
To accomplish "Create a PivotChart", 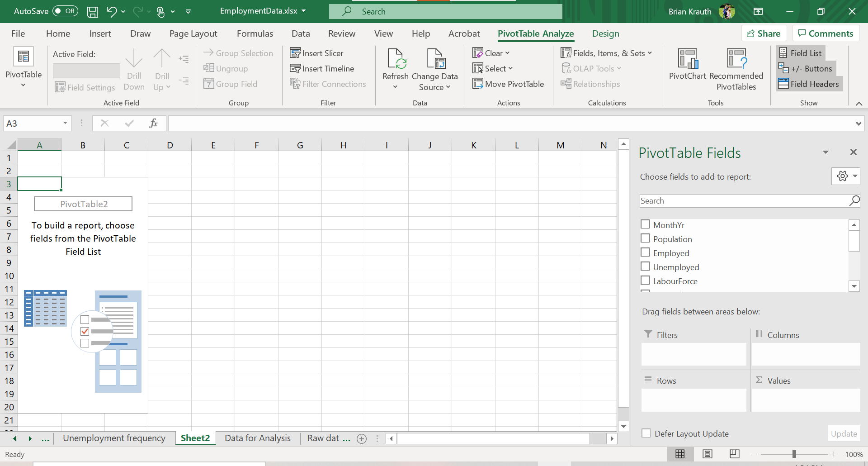I will [686, 68].
